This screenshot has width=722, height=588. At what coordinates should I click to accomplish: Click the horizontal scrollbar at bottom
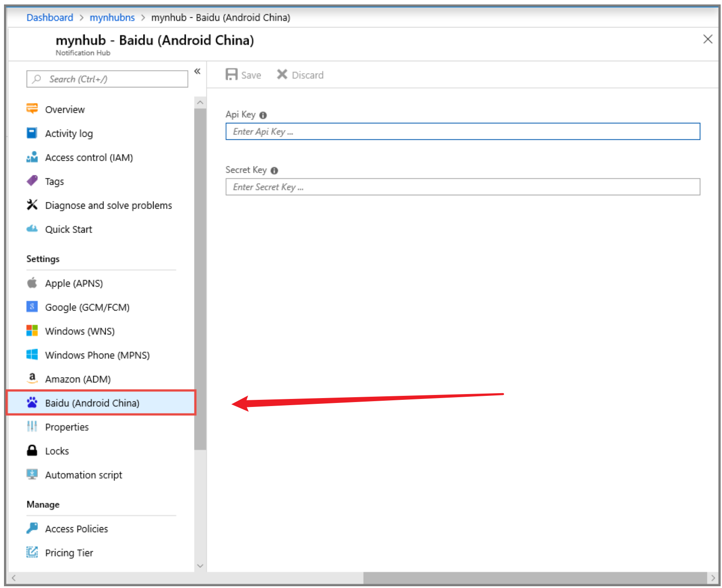[x=534, y=578]
